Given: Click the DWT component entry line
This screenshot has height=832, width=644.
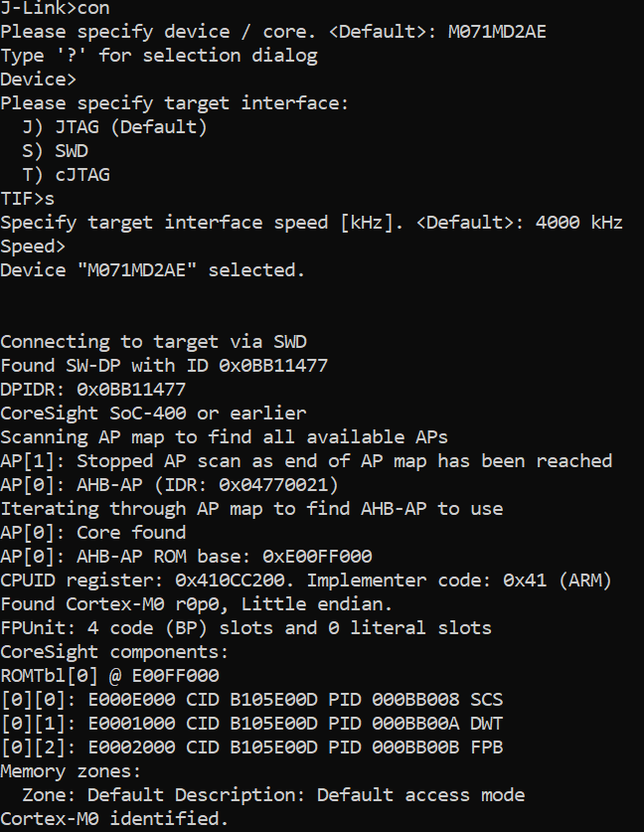Looking at the screenshot, I should pyautogui.click(x=251, y=724).
